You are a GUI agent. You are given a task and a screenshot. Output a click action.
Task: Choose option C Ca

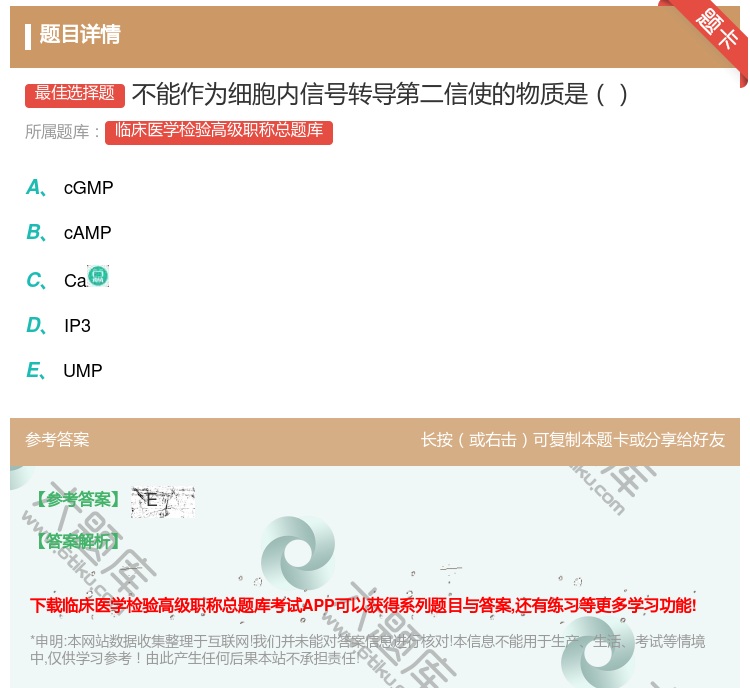coord(67,278)
